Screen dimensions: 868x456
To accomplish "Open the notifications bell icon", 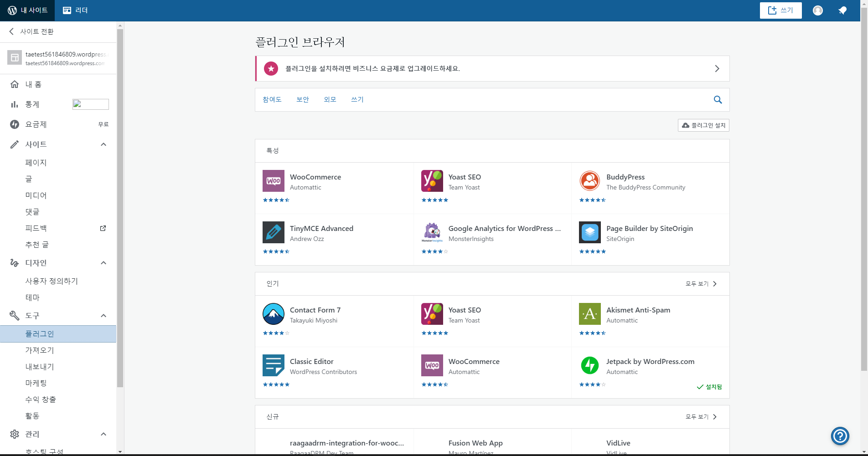I will coord(842,10).
